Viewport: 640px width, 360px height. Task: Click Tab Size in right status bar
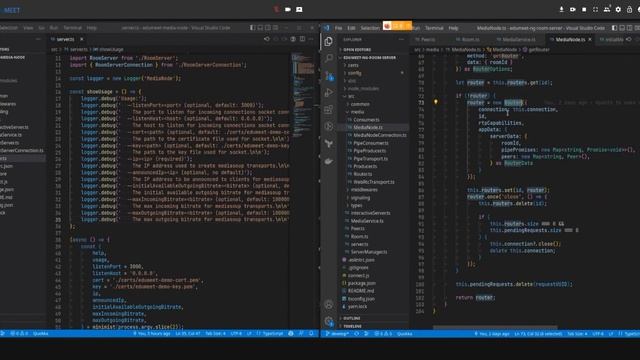click(x=577, y=334)
